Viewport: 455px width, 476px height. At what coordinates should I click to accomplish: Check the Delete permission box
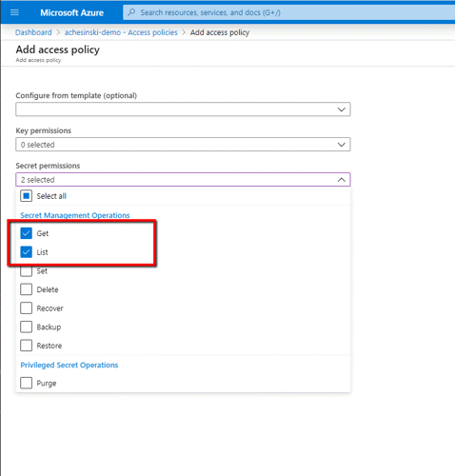coord(26,289)
